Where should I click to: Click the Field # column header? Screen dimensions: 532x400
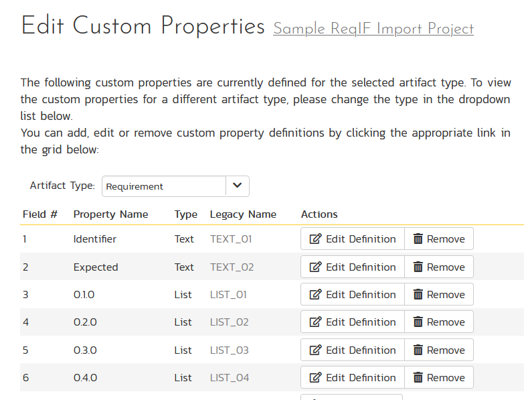click(40, 214)
